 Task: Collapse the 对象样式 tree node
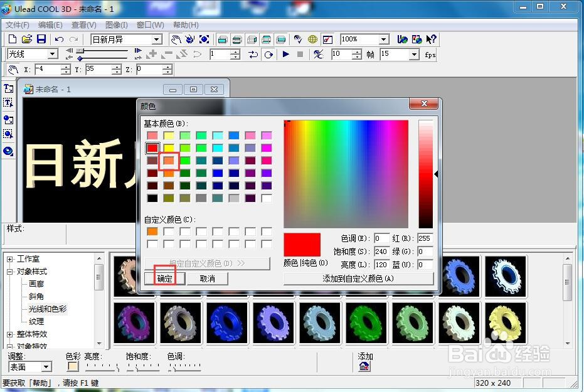point(9,272)
